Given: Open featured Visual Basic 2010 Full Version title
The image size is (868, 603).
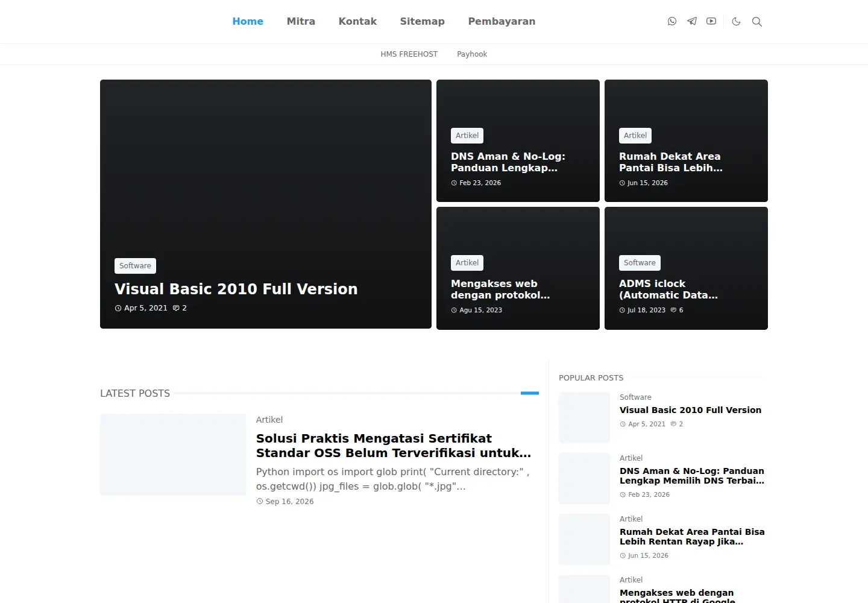Looking at the screenshot, I should tap(236, 289).
